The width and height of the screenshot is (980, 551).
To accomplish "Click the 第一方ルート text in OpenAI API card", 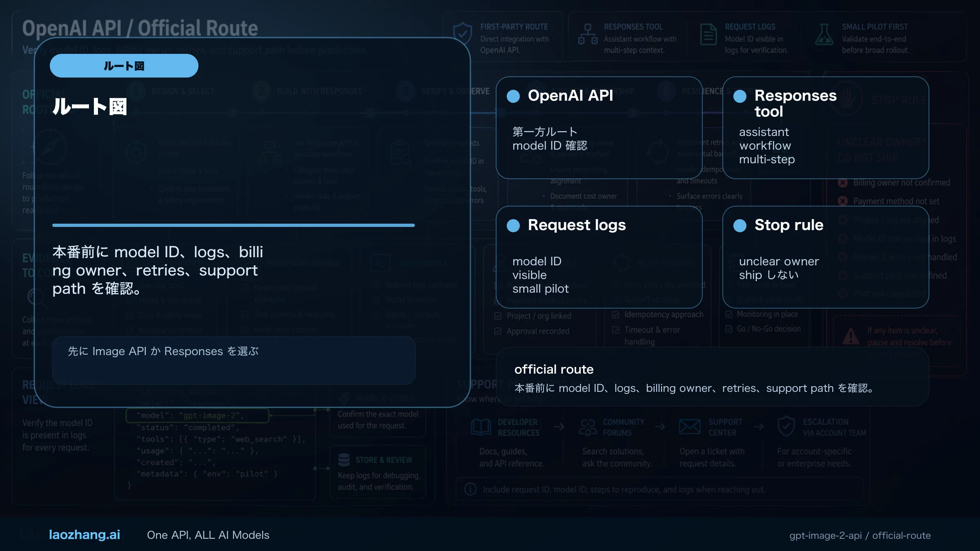I will click(x=545, y=132).
